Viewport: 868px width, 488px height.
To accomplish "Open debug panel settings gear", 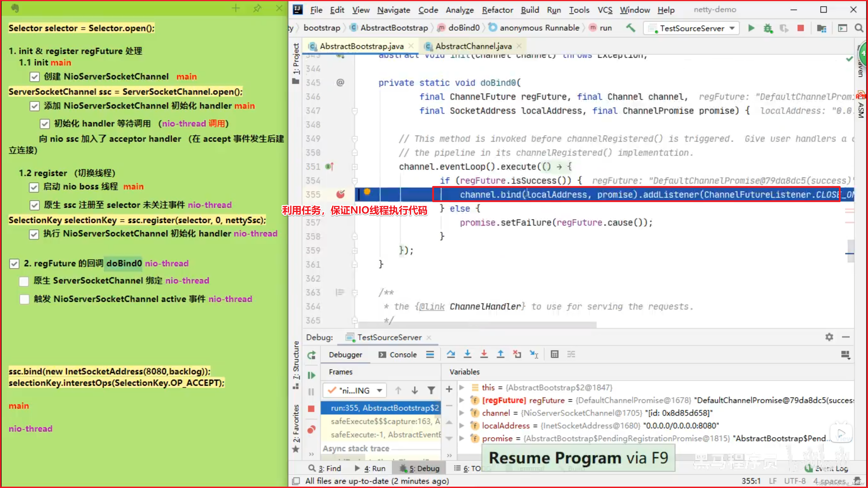I will pyautogui.click(x=829, y=337).
